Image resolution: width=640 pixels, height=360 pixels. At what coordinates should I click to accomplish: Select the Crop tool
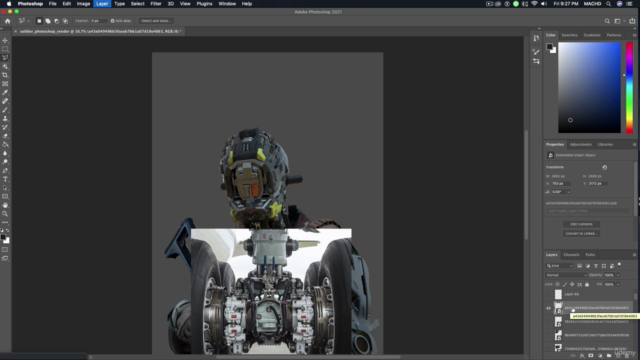click(5, 75)
